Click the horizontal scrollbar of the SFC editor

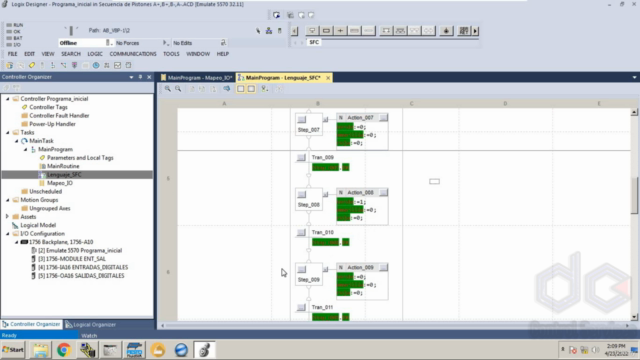[395, 325]
